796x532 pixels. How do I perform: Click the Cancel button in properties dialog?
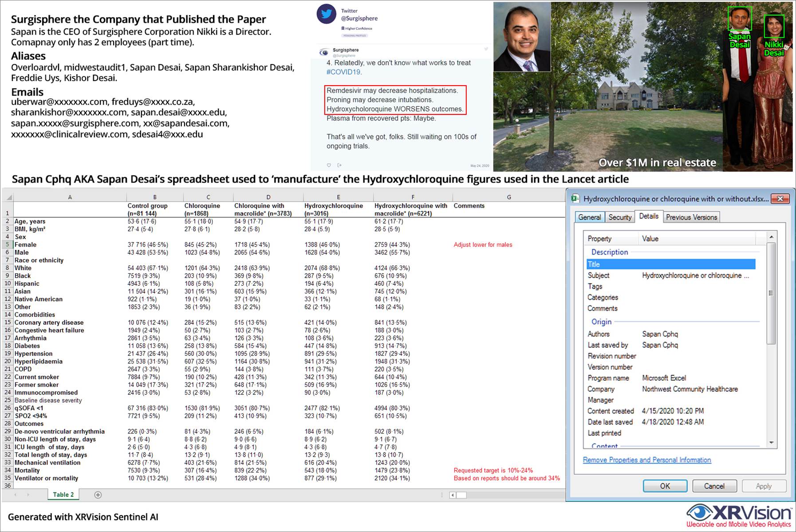click(x=714, y=486)
